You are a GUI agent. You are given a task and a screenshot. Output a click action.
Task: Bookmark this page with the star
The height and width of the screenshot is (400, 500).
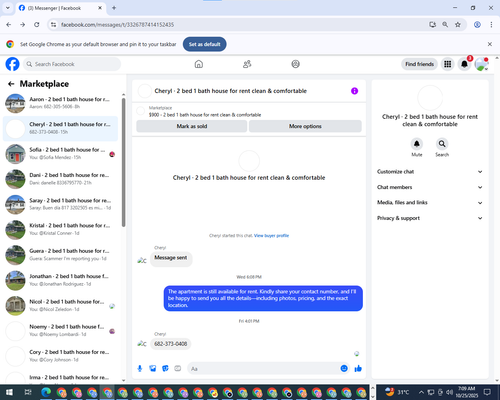[x=458, y=25]
